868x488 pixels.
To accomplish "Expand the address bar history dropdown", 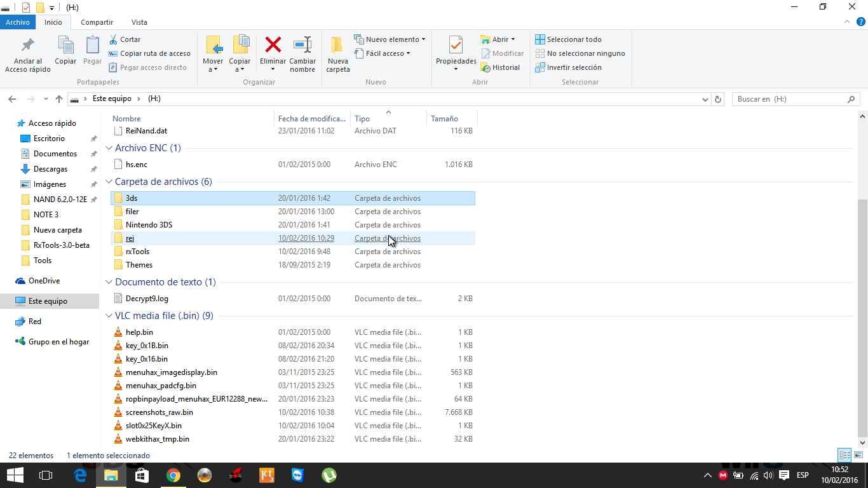I will [x=705, y=99].
